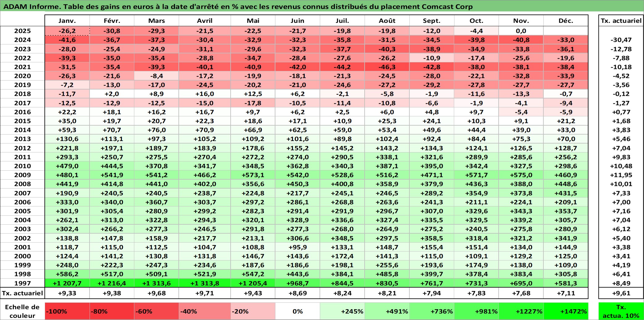
Task: Click the '+306,6' cell for June 2002
Action: pyautogui.click(x=298, y=238)
